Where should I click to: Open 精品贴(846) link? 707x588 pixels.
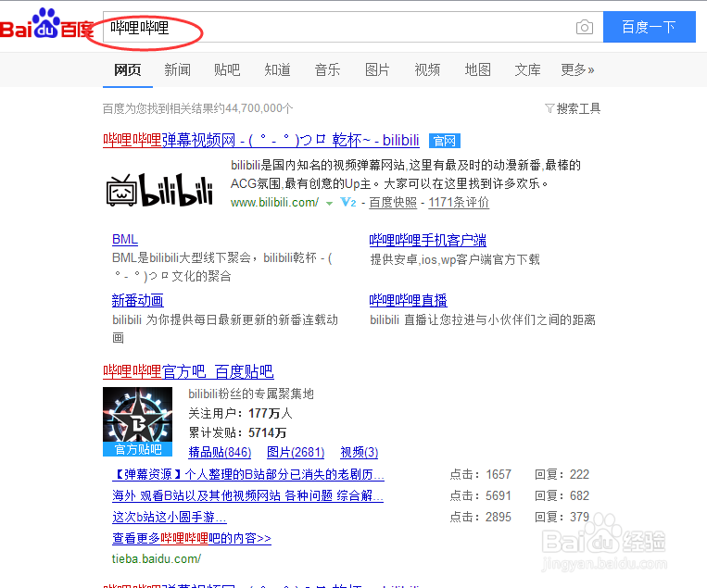click(220, 452)
